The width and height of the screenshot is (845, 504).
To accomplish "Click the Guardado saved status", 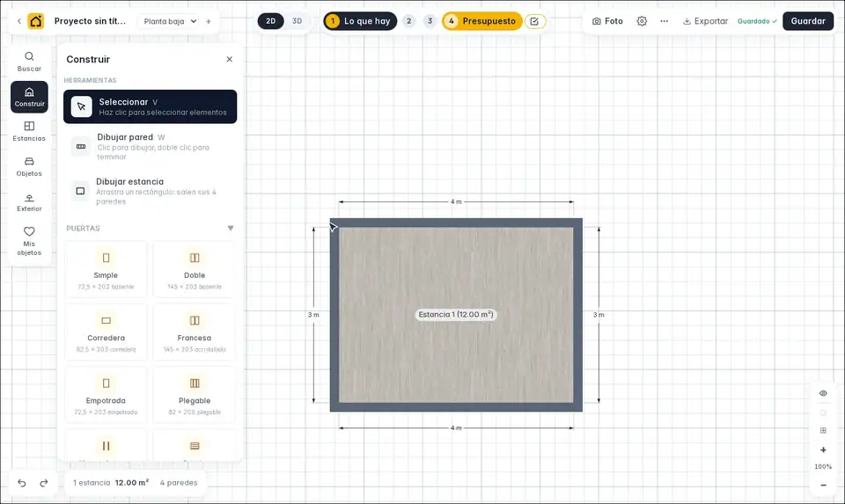I will (x=757, y=21).
